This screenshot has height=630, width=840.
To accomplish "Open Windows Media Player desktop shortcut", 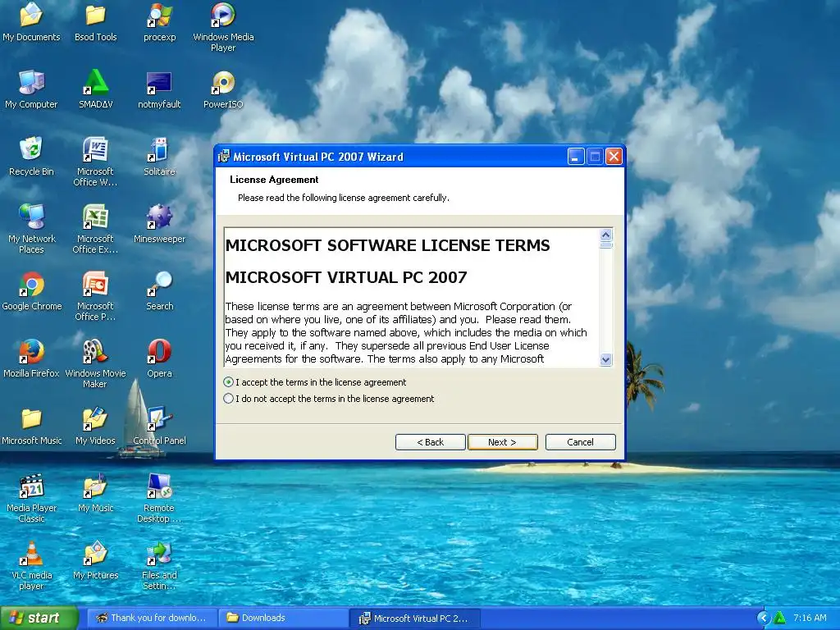I will (223, 15).
